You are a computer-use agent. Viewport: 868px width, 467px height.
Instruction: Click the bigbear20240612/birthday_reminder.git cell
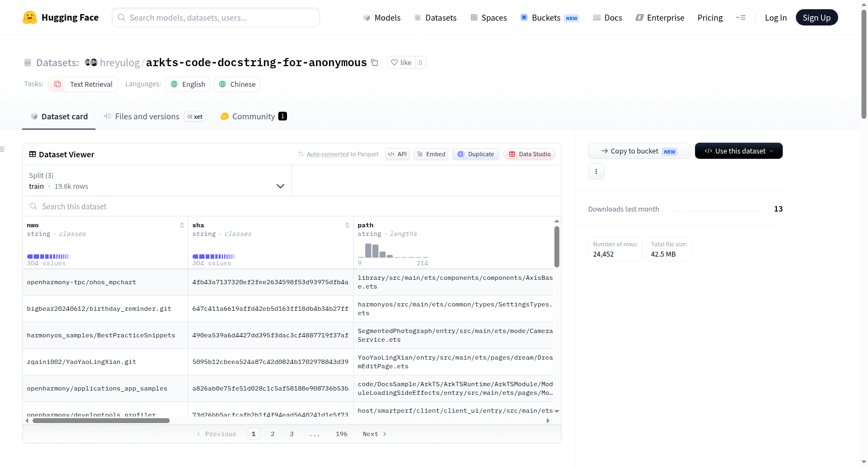pyautogui.click(x=105, y=309)
